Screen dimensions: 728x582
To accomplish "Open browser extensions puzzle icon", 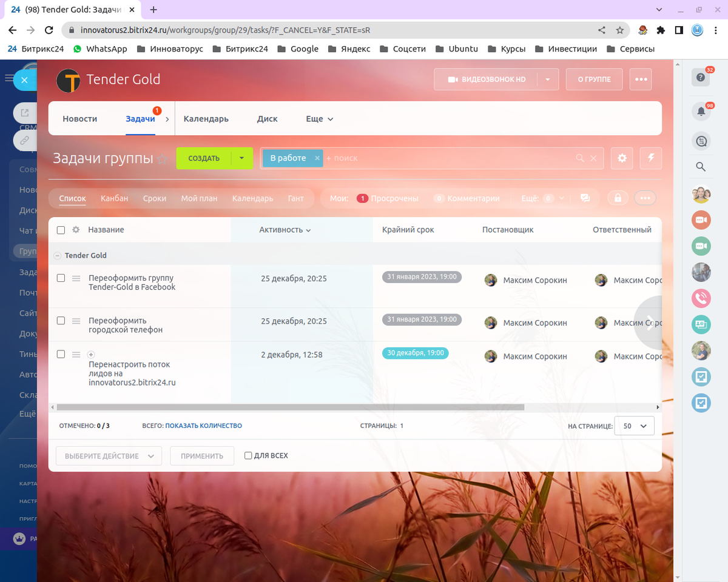I will point(661,30).
